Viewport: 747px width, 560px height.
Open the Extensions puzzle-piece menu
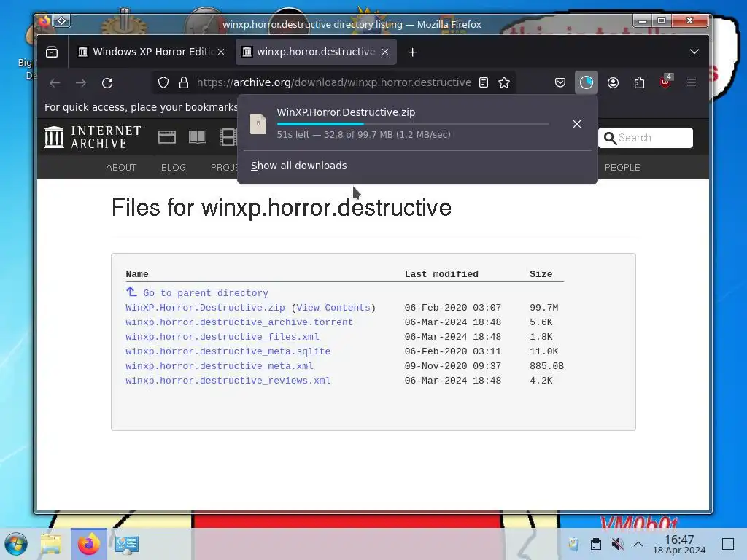tap(639, 83)
